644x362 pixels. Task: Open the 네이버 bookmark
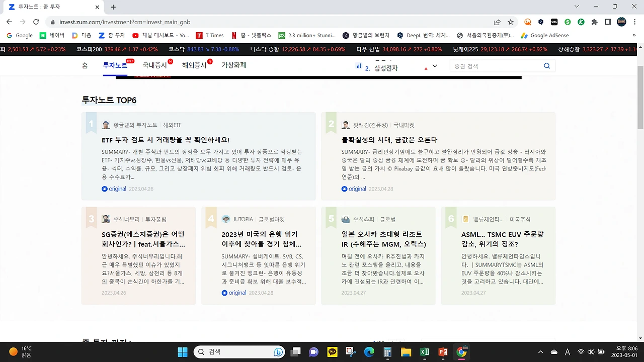coord(52,36)
